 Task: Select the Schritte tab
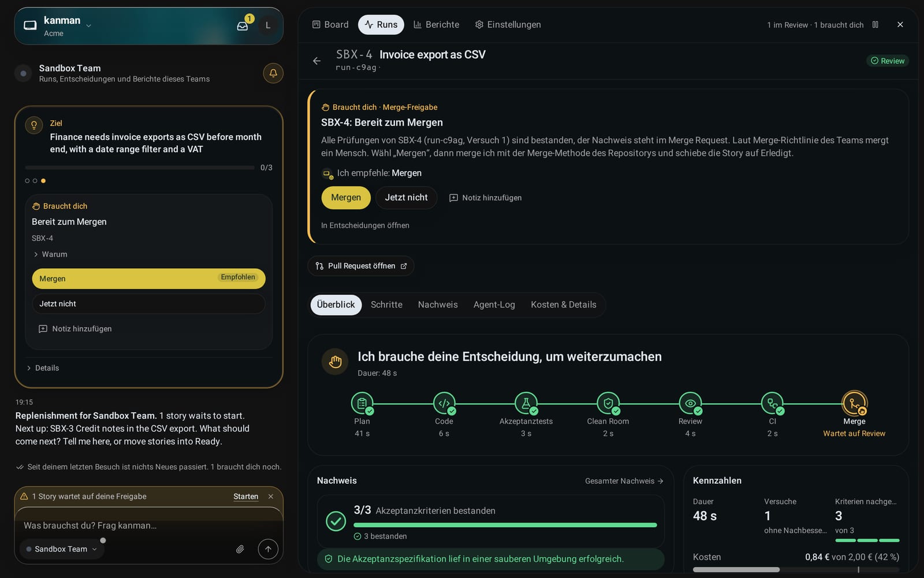[386, 305]
